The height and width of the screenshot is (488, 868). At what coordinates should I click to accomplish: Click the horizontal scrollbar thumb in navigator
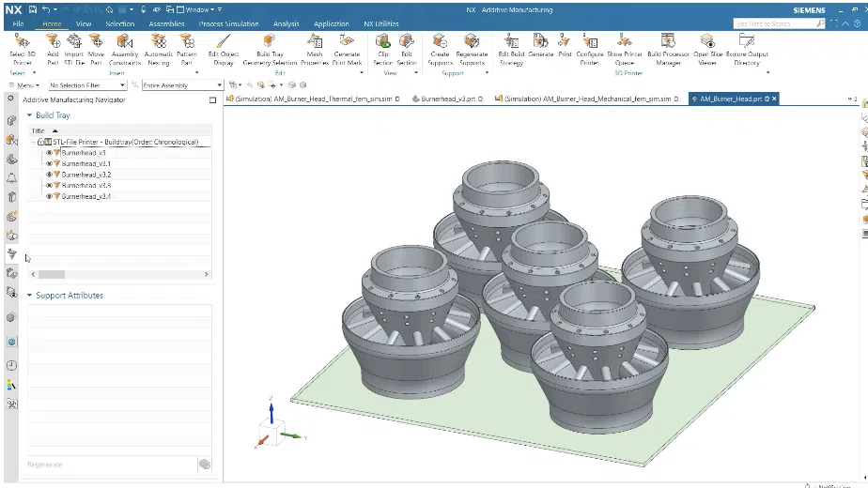[x=52, y=274]
